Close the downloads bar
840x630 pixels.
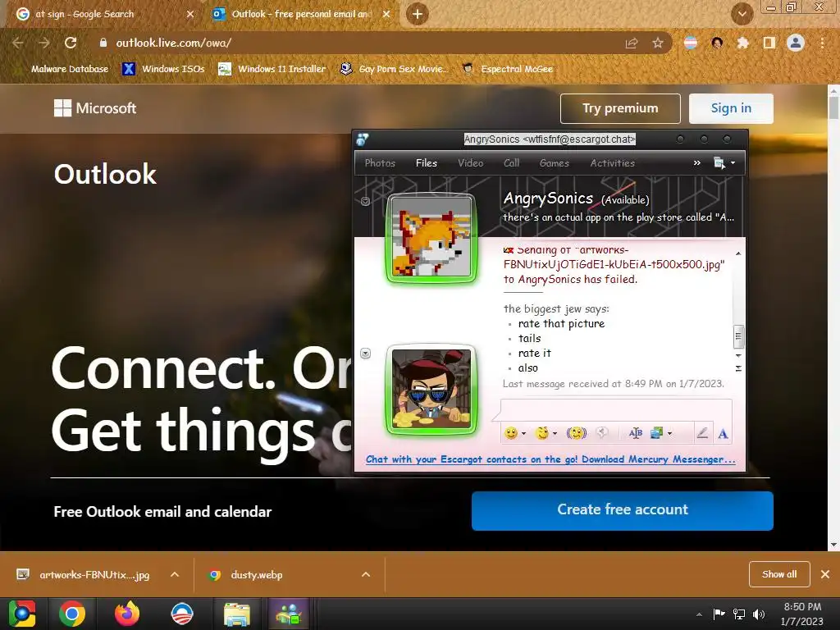(x=825, y=574)
